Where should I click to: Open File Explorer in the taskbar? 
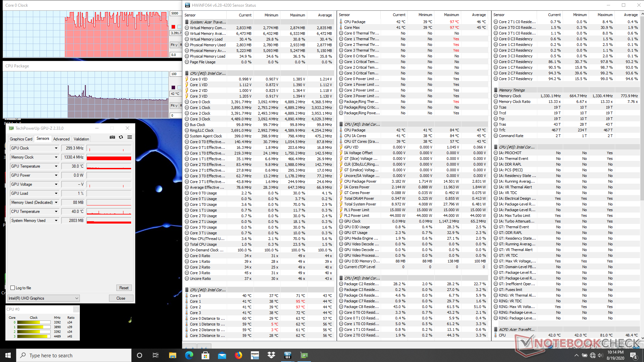[172, 355]
